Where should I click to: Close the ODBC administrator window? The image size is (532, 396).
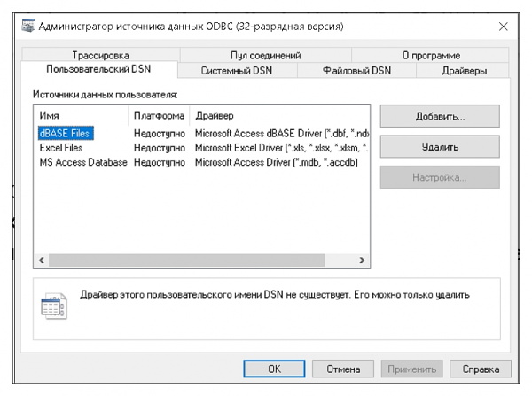coord(503,27)
